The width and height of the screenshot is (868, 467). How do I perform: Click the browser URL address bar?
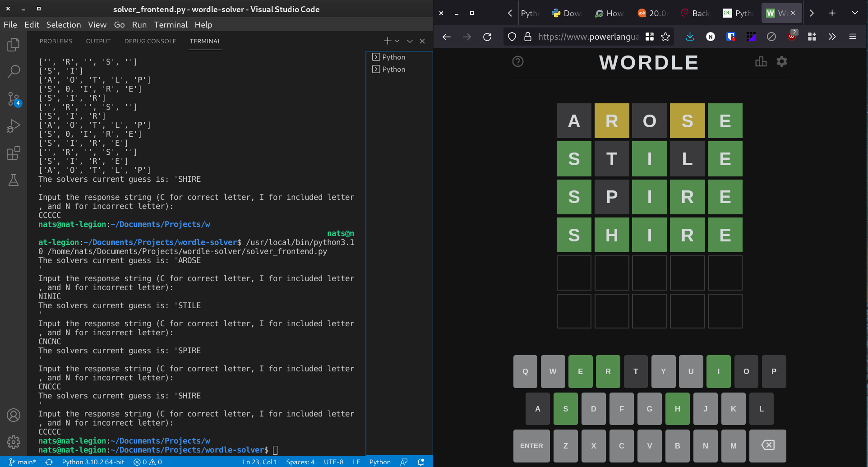[588, 37]
